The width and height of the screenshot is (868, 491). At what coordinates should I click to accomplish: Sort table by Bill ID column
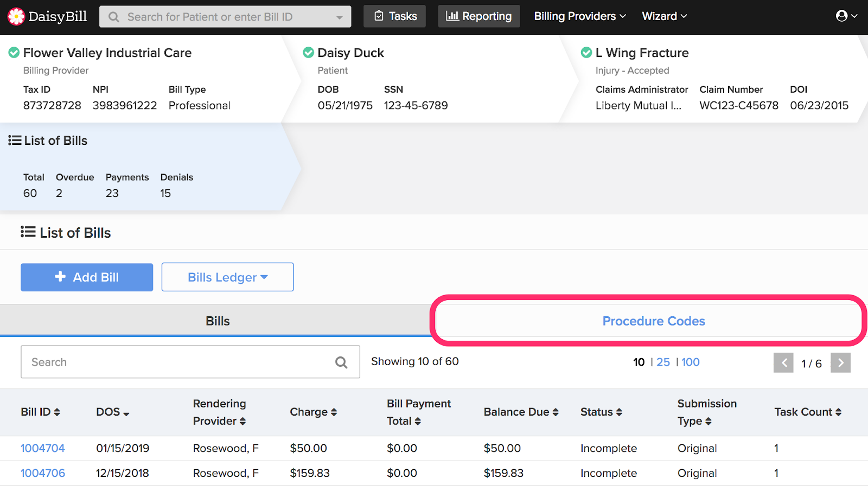(x=40, y=412)
